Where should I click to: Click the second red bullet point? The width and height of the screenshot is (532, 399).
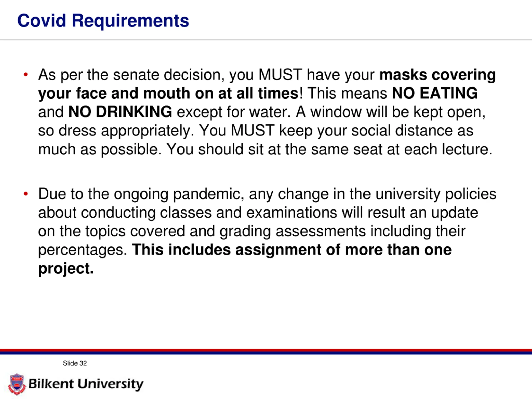26,194
